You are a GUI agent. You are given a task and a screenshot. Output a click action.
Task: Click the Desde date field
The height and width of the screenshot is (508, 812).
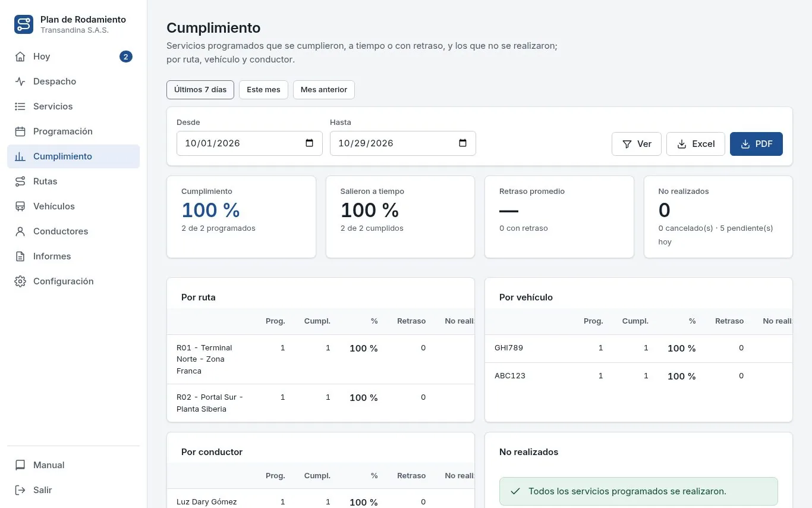coord(250,143)
